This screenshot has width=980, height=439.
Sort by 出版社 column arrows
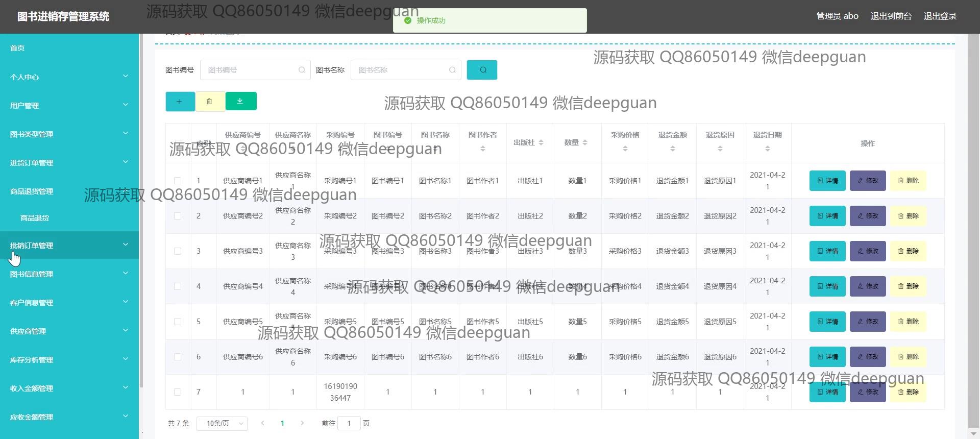pos(541,143)
